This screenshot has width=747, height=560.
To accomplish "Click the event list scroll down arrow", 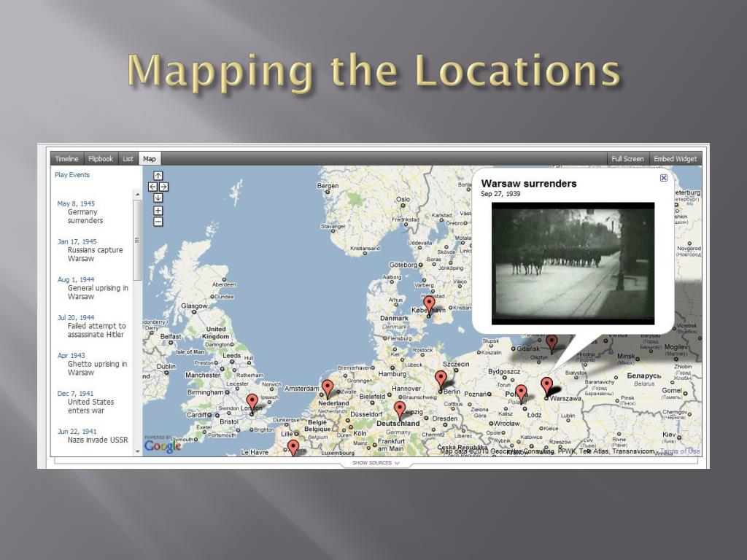I will (x=137, y=451).
